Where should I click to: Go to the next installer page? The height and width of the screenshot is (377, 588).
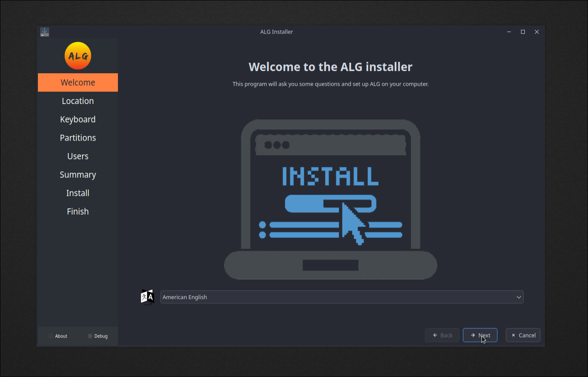tap(480, 335)
